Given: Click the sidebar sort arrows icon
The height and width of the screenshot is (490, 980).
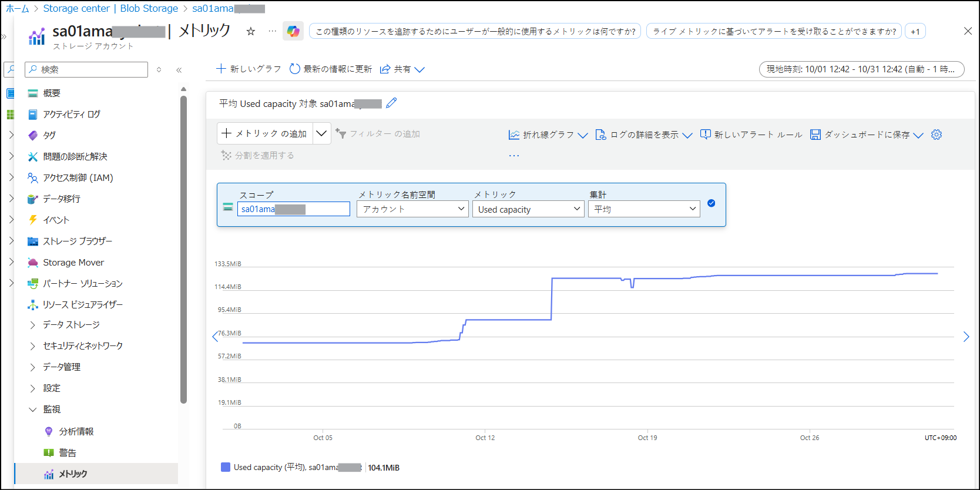Looking at the screenshot, I should coord(159,70).
